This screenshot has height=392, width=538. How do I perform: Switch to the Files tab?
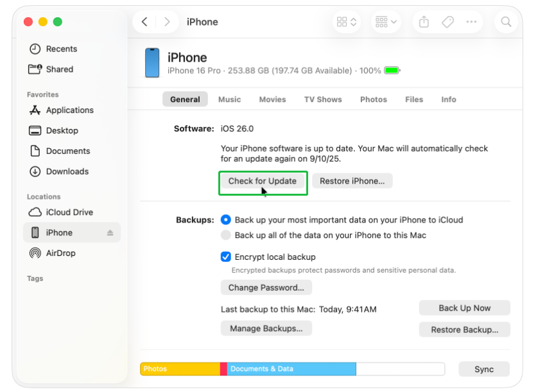pos(414,99)
